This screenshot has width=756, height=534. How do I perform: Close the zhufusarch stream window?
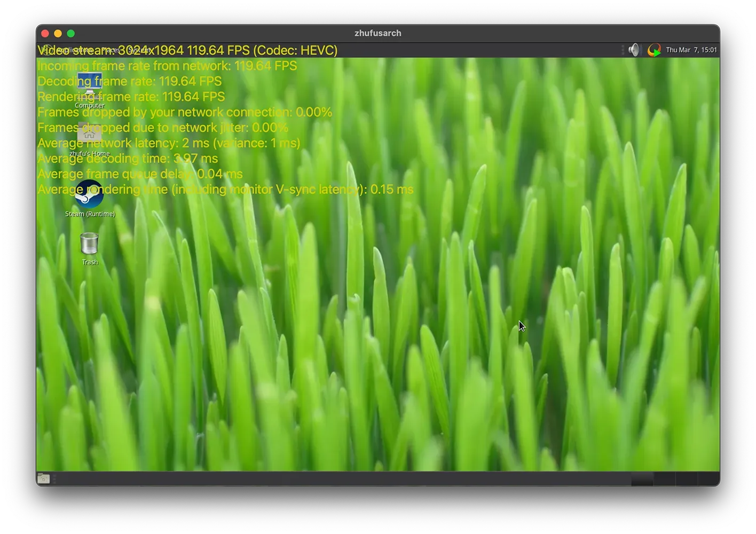pos(45,33)
